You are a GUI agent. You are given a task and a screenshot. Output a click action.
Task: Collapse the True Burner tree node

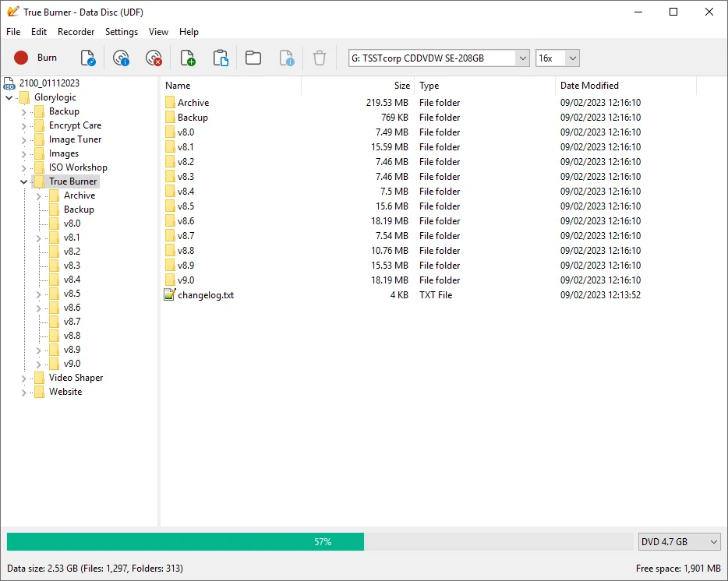pyautogui.click(x=23, y=182)
